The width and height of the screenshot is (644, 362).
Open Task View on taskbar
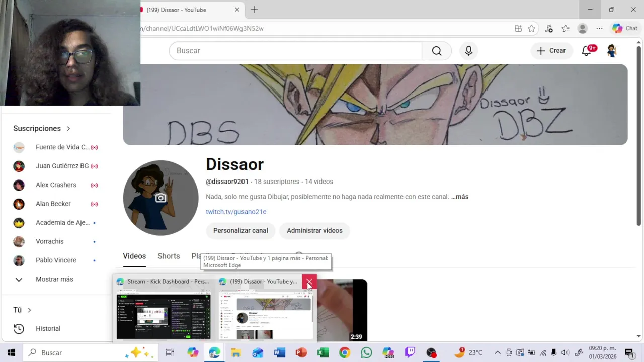(x=170, y=353)
